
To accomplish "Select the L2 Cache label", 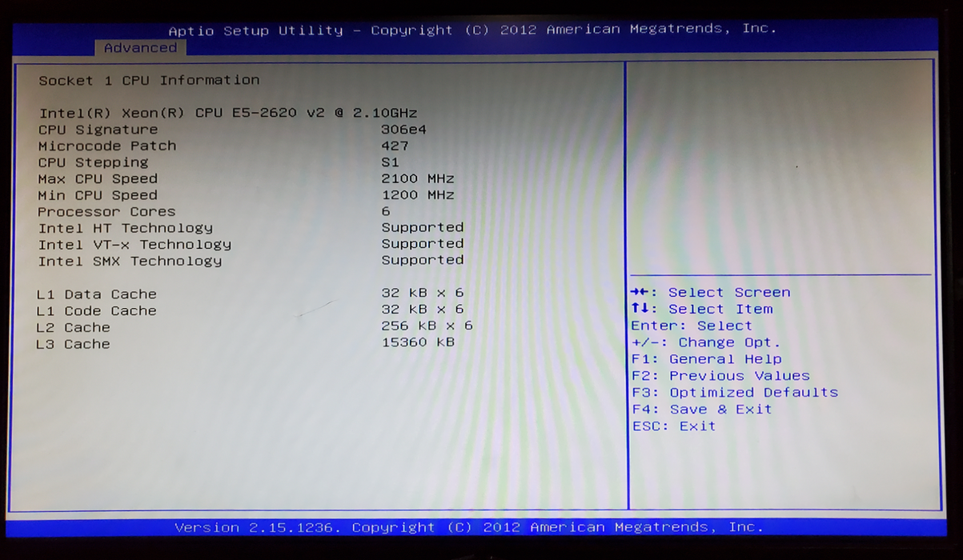I will pyautogui.click(x=73, y=328).
